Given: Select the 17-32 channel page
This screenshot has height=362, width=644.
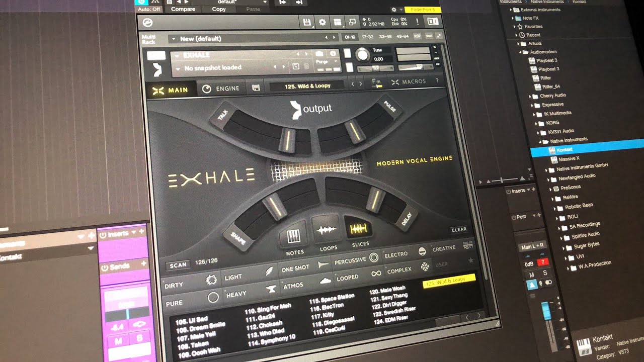Looking at the screenshot, I should (367, 37).
